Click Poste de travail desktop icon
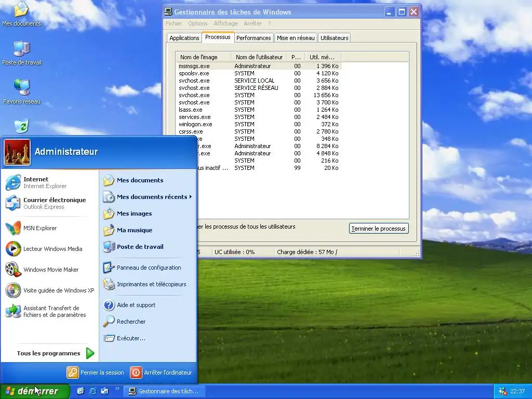532x399 pixels. click(x=21, y=54)
